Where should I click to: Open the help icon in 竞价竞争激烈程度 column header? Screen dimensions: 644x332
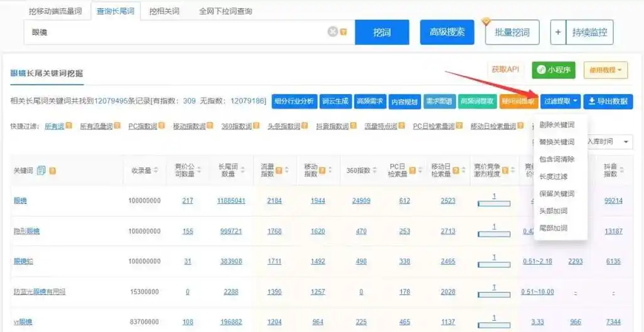pos(505,169)
